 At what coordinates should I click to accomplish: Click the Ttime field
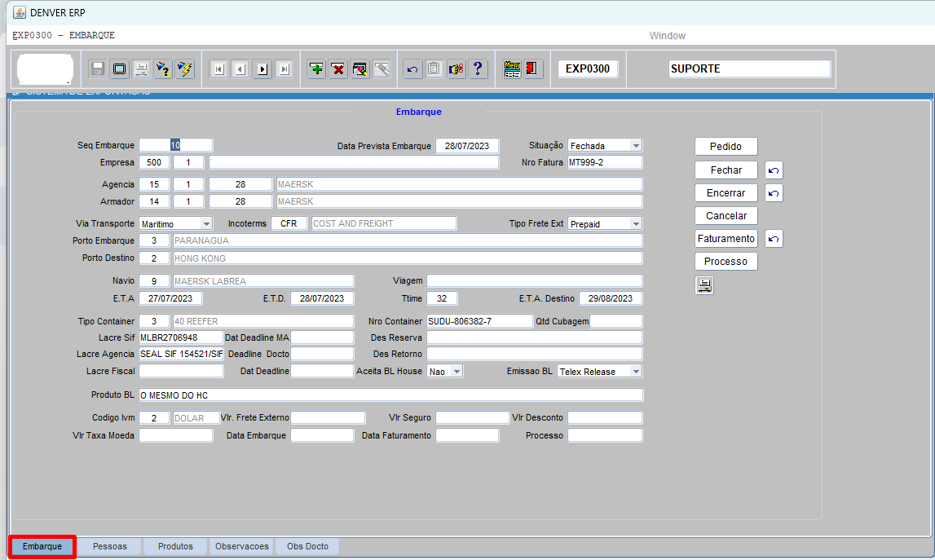click(442, 298)
